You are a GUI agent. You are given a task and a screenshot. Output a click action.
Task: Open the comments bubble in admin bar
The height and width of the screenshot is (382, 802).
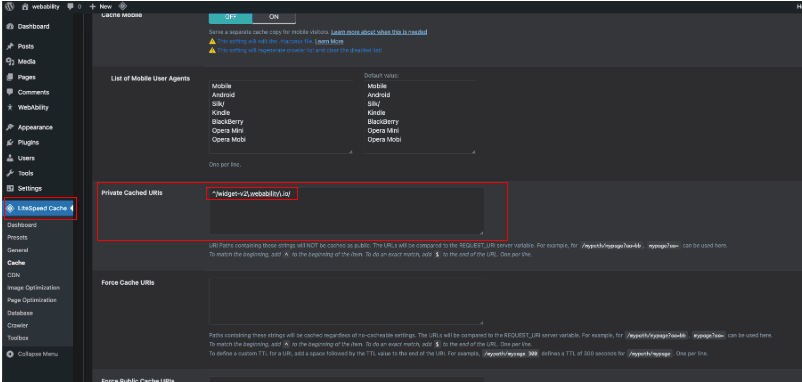coord(70,7)
